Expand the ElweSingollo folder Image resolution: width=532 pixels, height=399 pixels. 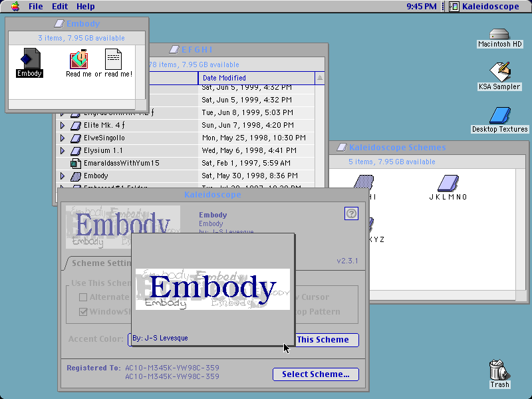click(x=63, y=138)
